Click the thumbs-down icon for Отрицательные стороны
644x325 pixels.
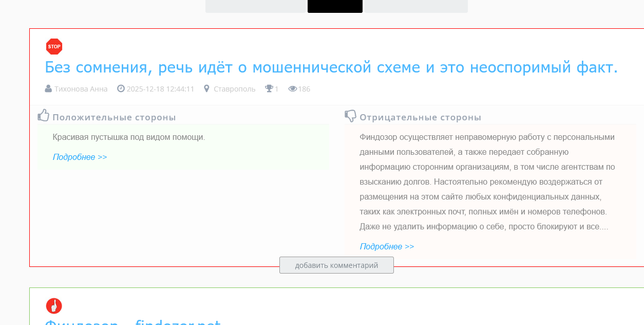pyautogui.click(x=350, y=116)
